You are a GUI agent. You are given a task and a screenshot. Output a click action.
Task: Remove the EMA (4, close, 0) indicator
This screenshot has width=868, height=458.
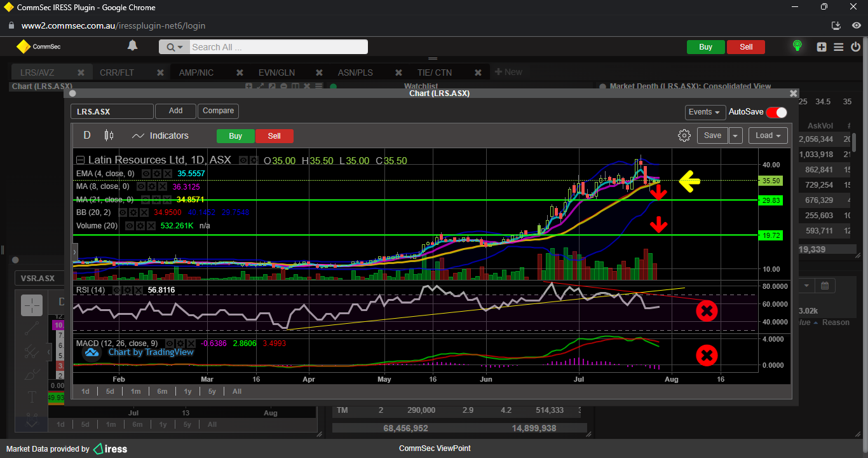[168, 174]
